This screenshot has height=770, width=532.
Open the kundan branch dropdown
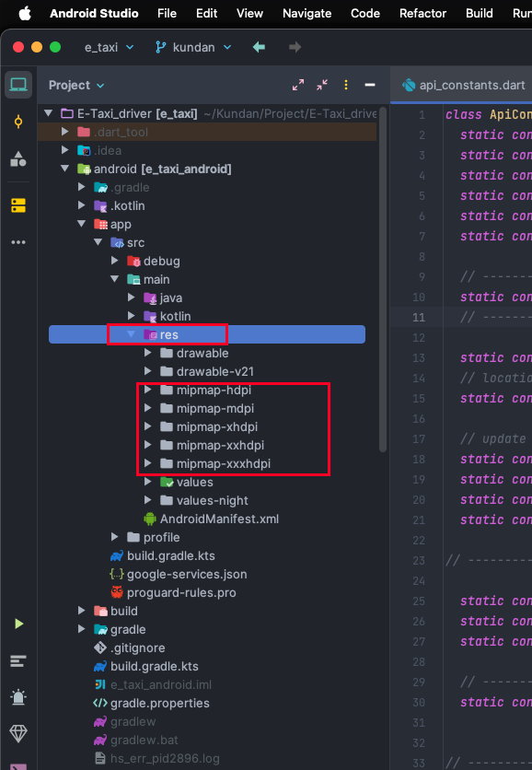(193, 47)
